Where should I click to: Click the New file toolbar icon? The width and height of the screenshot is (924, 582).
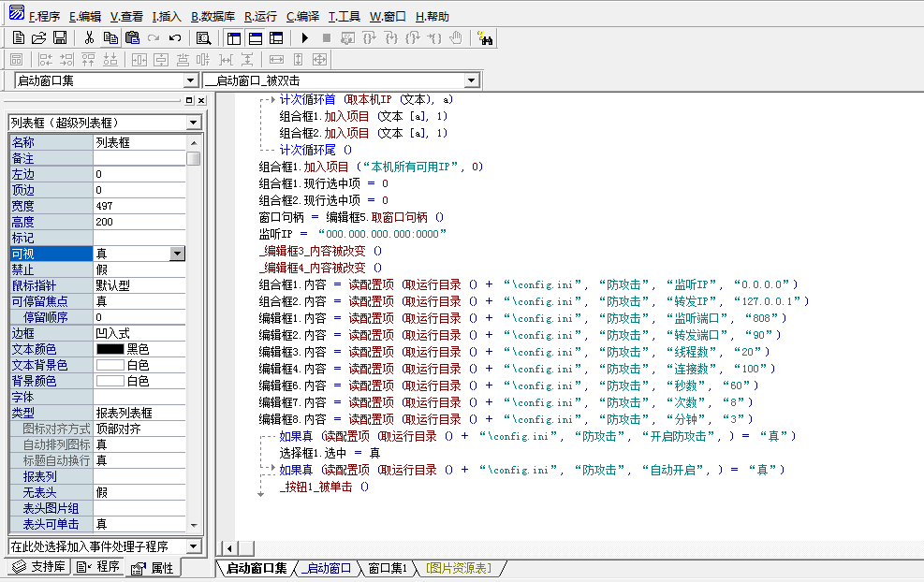pyautogui.click(x=19, y=38)
